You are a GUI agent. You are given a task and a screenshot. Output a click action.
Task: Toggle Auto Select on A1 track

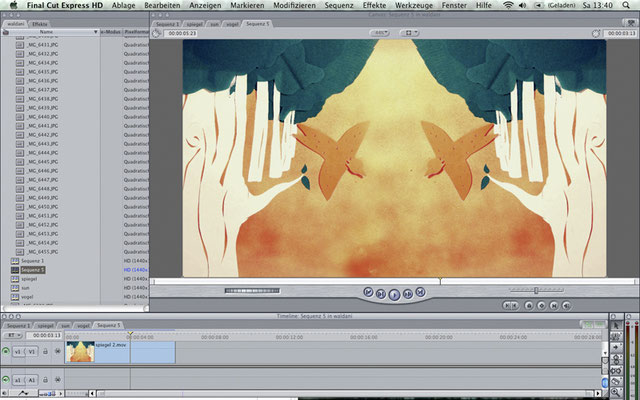pos(58,380)
